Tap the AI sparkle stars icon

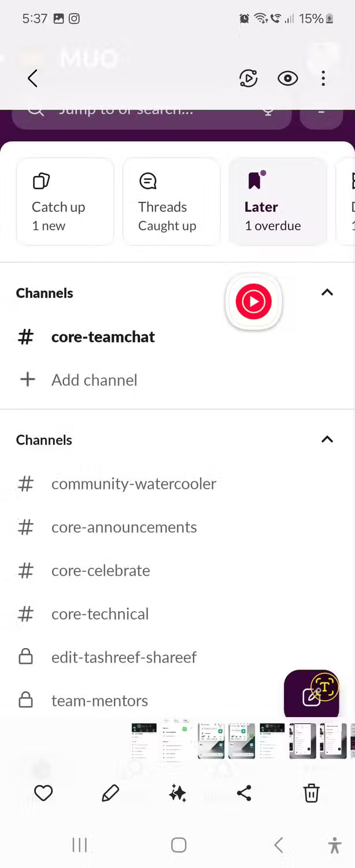click(177, 793)
